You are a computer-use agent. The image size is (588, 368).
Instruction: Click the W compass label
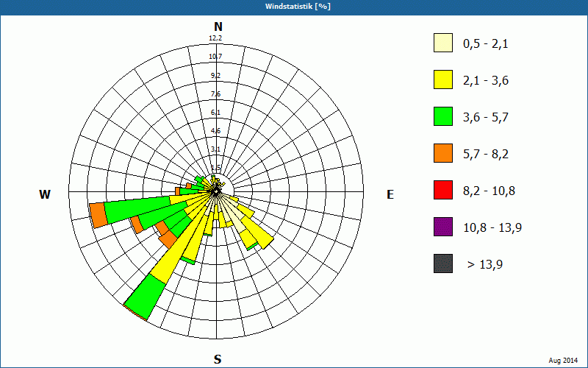coord(45,194)
